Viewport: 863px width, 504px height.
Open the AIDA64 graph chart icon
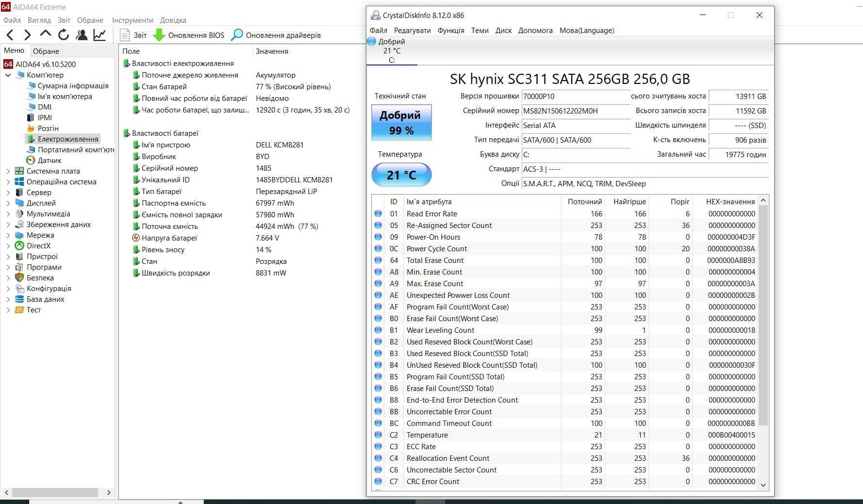pyautogui.click(x=100, y=35)
